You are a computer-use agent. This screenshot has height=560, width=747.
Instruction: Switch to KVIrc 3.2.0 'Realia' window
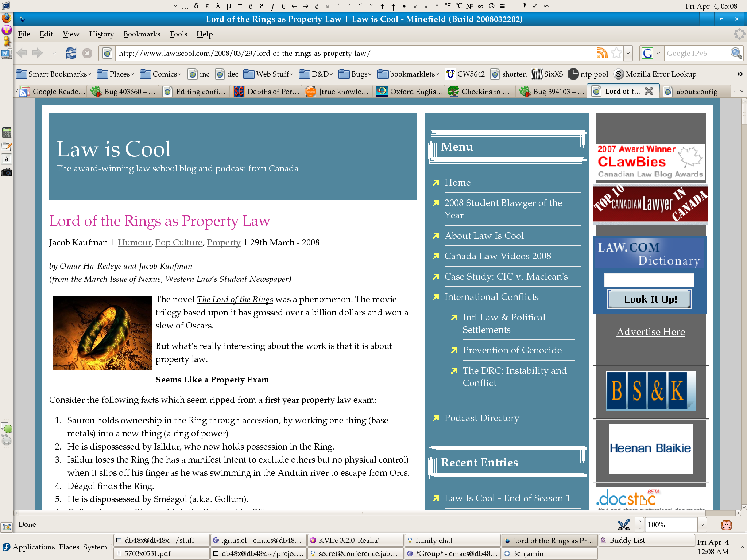point(355,540)
